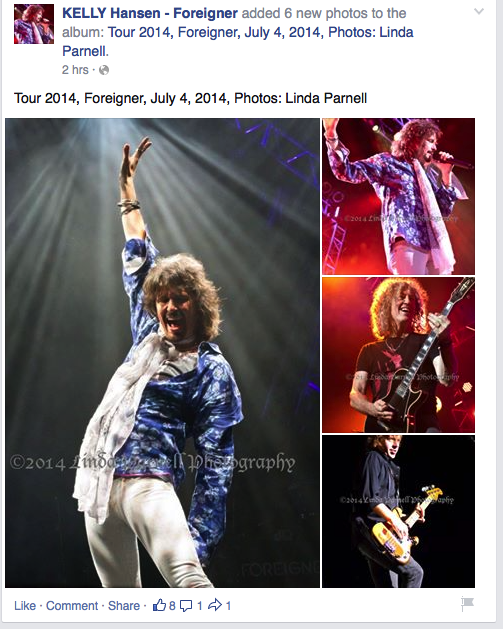Click the public globe privacy icon
The image size is (503, 629).
(x=104, y=70)
